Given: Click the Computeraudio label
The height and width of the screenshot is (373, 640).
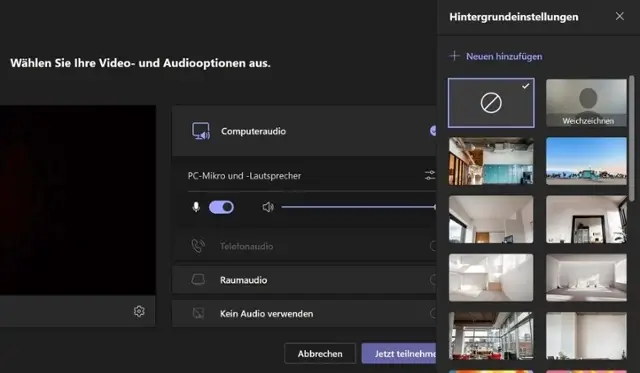Looking at the screenshot, I should (253, 131).
